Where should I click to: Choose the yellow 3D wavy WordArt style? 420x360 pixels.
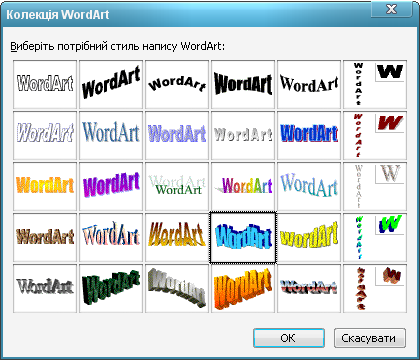309,237
